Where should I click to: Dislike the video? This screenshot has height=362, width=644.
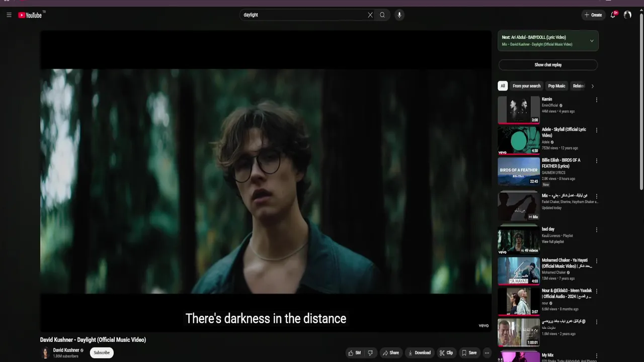[370, 353]
